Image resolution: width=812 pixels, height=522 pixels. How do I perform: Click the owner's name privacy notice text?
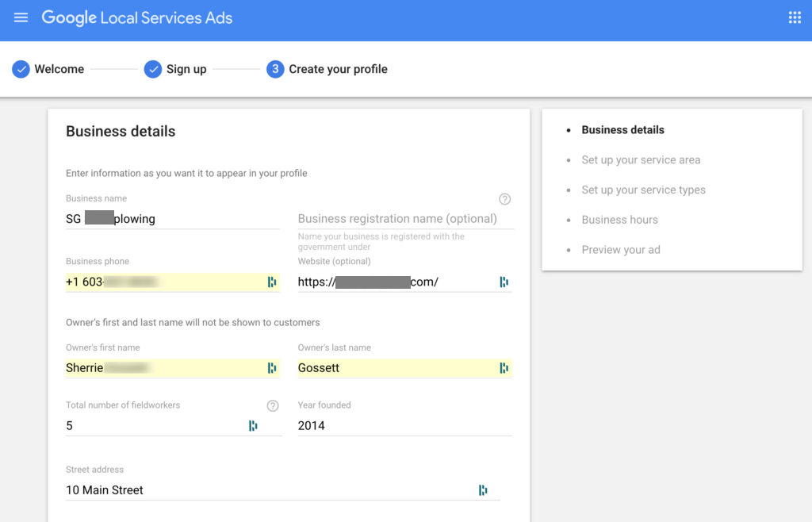193,323
